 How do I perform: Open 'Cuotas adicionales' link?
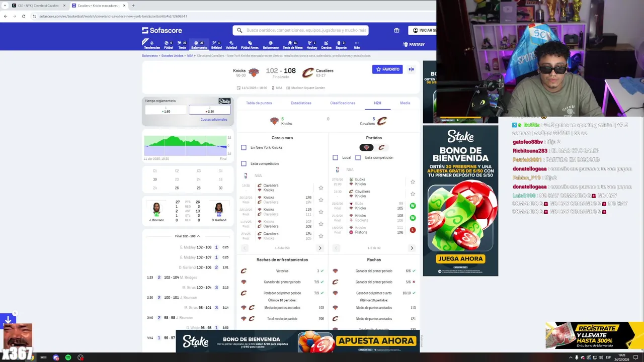214,120
